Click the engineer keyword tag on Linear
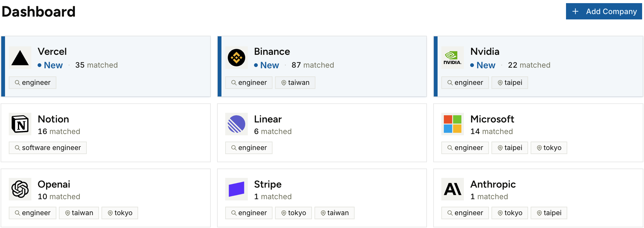644x228 pixels. click(x=249, y=148)
